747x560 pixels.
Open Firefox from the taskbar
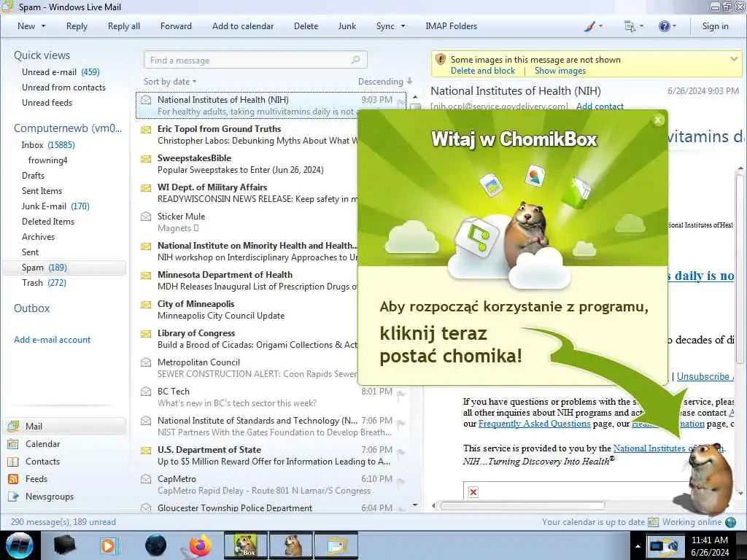coord(200,545)
